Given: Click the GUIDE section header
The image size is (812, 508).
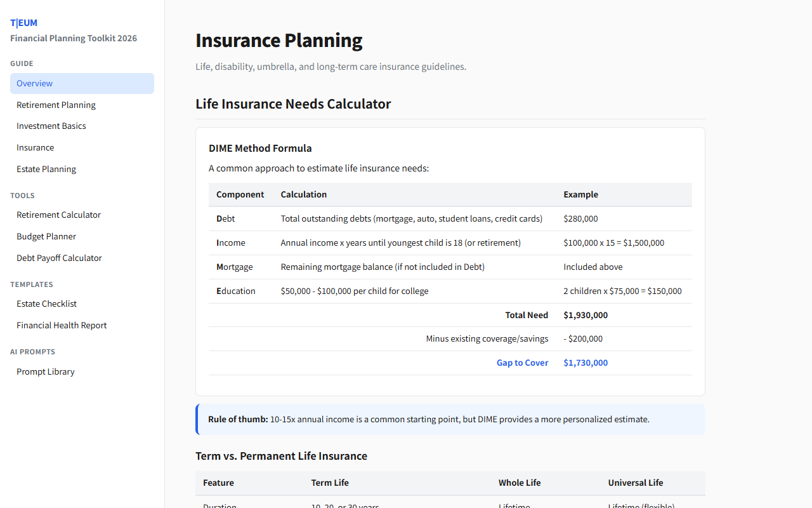Looking at the screenshot, I should coord(22,63).
